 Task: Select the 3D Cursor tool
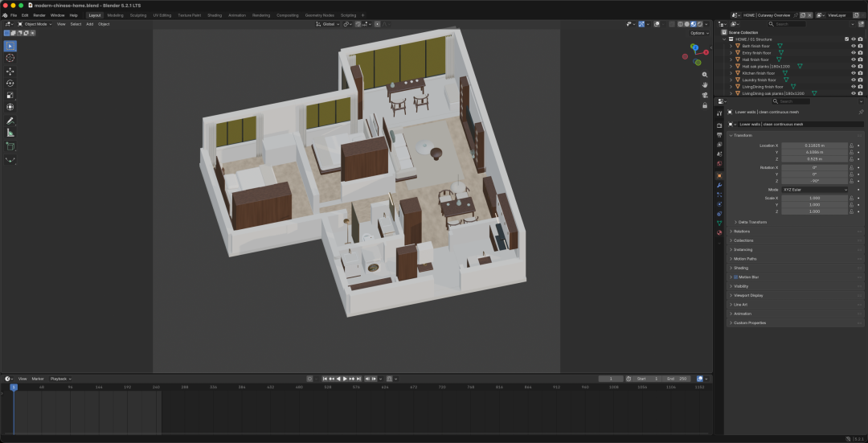coord(10,58)
